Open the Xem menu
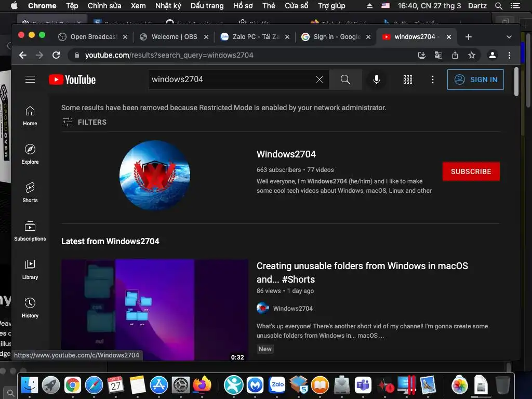 point(138,6)
